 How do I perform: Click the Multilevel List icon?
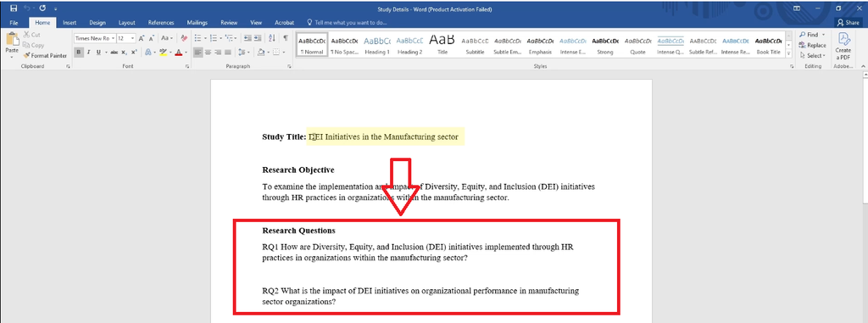230,38
